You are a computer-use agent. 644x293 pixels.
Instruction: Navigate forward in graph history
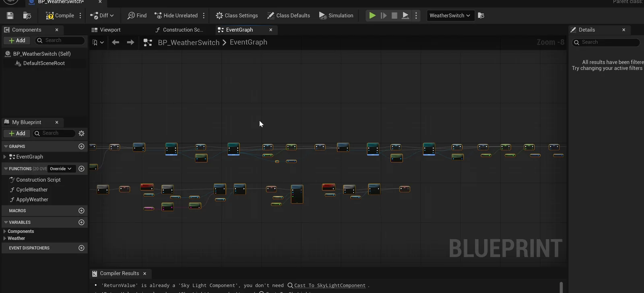pyautogui.click(x=130, y=43)
